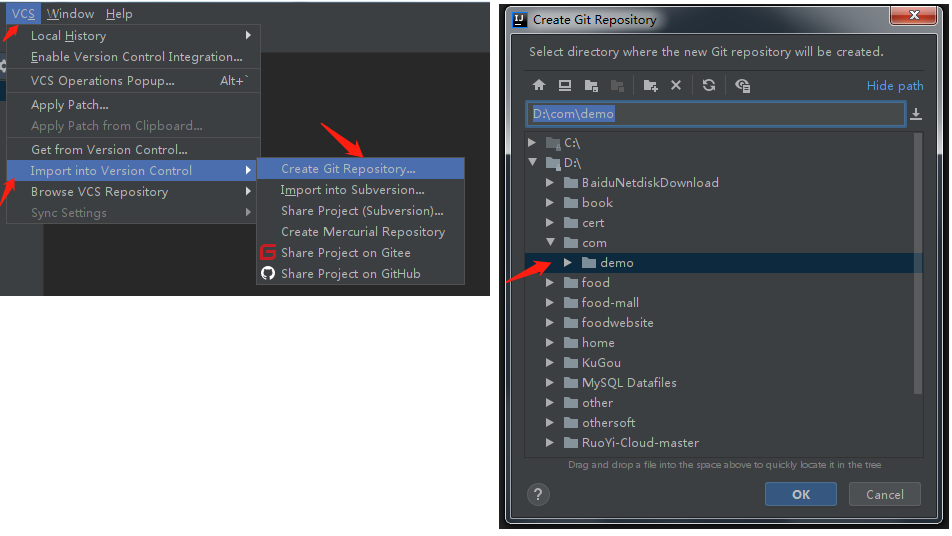Click the New Folder toolbar icon
The height and width of the screenshot is (536, 952).
click(x=650, y=86)
